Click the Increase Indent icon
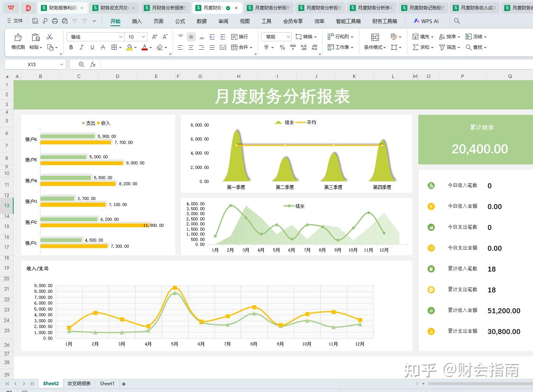The width and height of the screenshot is (533, 392). point(223,37)
